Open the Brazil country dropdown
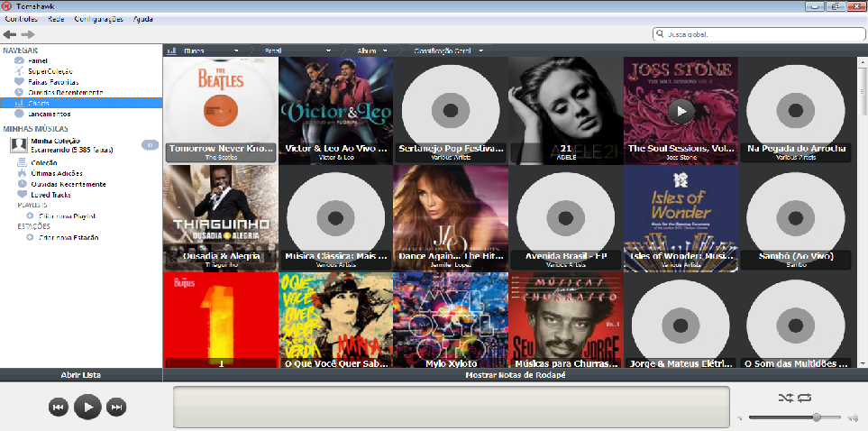 pyautogui.click(x=297, y=50)
